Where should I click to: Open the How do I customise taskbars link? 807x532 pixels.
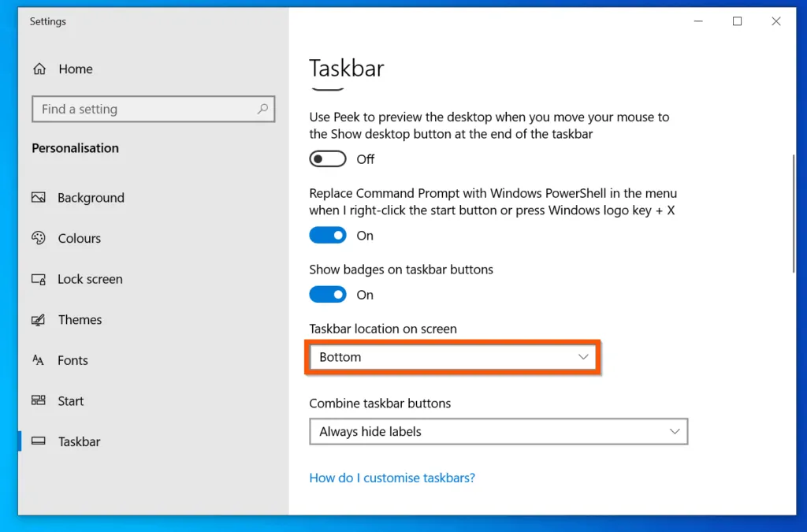click(x=392, y=478)
